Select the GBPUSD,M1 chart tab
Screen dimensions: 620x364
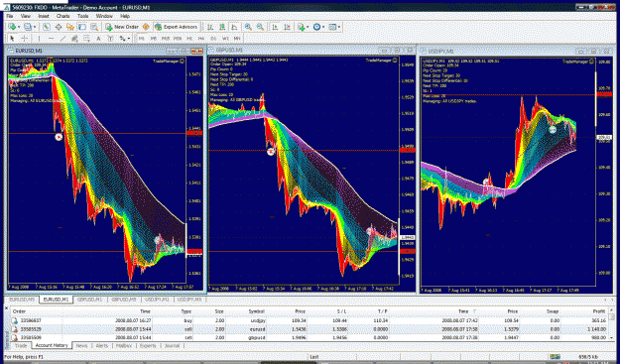point(89,300)
